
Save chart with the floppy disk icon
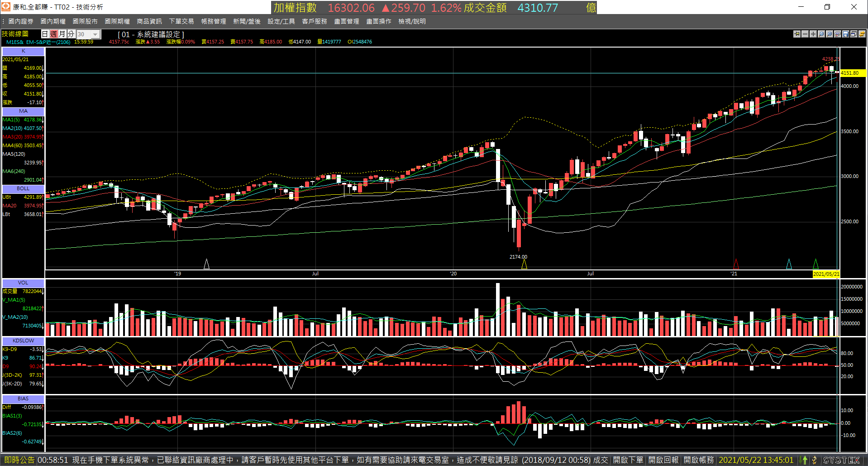coord(846,34)
